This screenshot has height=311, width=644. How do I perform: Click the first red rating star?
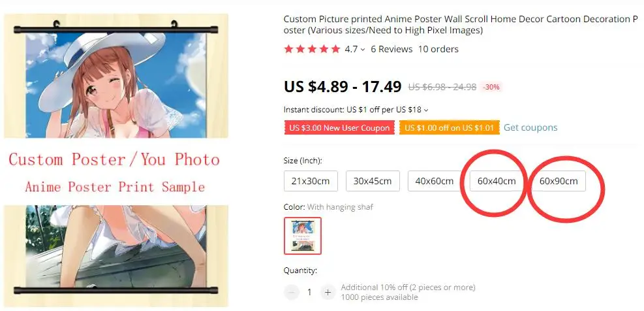point(289,50)
